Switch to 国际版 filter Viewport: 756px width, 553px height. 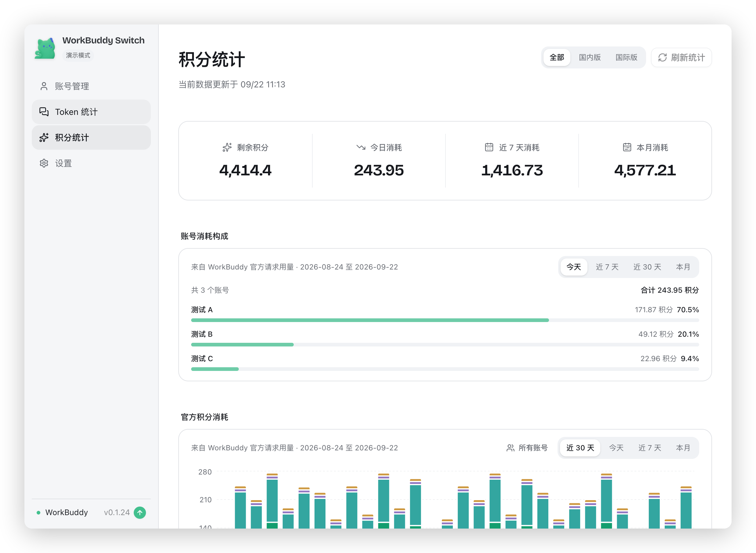pyautogui.click(x=627, y=57)
